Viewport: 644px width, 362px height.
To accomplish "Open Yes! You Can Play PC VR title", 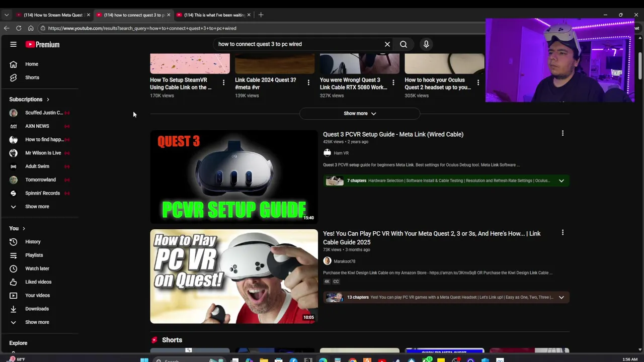I will tap(432, 238).
